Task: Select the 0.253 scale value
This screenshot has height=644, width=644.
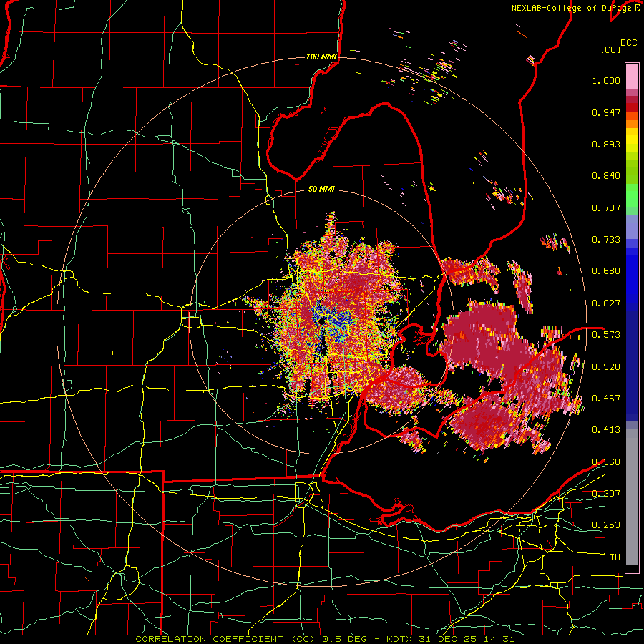Action: (x=606, y=525)
